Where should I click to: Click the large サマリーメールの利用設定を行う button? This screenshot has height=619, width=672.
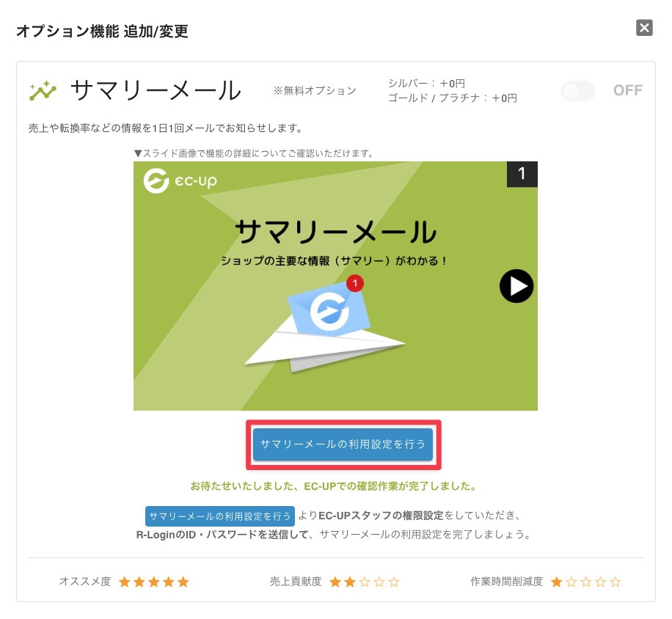(343, 444)
